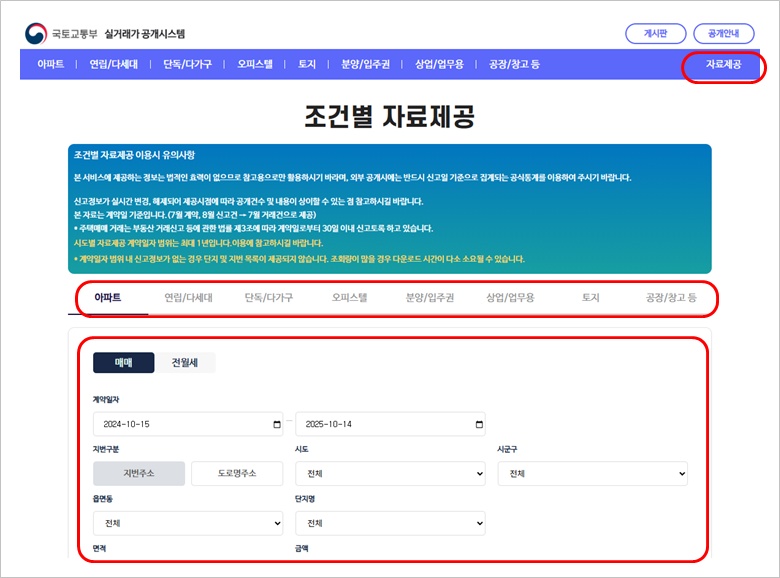Switch to the 연립/다세대 data tab
The image size is (780, 578).
pos(188,298)
